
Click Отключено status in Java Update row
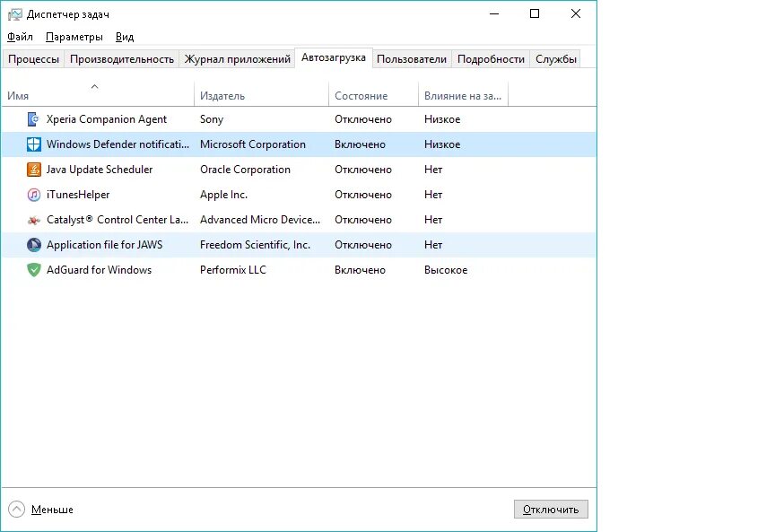click(363, 170)
